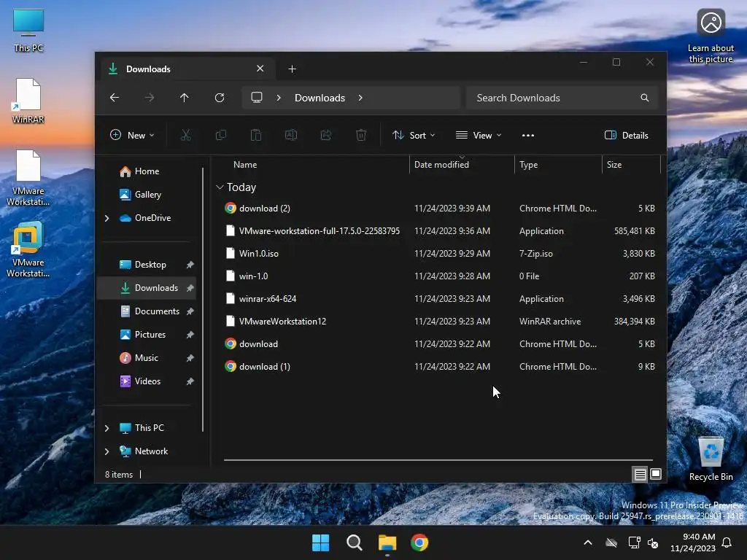Click chevron after Downloads in address bar
This screenshot has width=747, height=560.
coord(360,98)
